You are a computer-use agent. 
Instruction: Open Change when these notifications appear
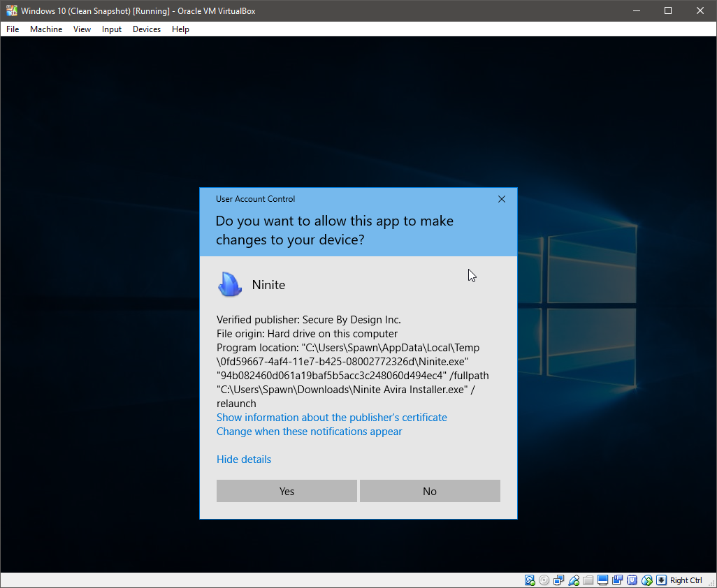[x=309, y=432]
